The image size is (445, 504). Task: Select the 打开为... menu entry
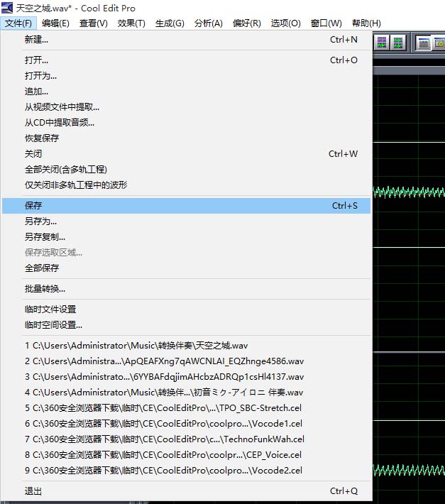(186, 76)
